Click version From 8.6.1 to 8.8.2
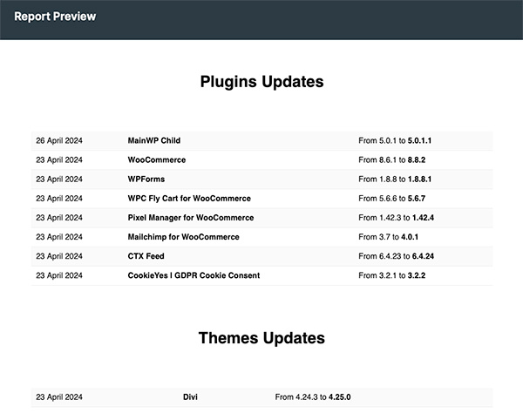This screenshot has width=523, height=420. point(392,160)
